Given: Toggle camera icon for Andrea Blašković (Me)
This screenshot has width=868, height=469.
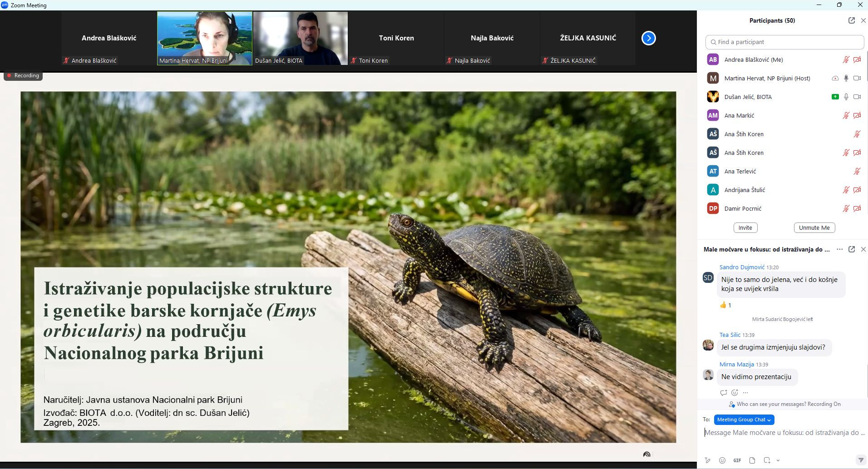Looking at the screenshot, I should click(857, 59).
